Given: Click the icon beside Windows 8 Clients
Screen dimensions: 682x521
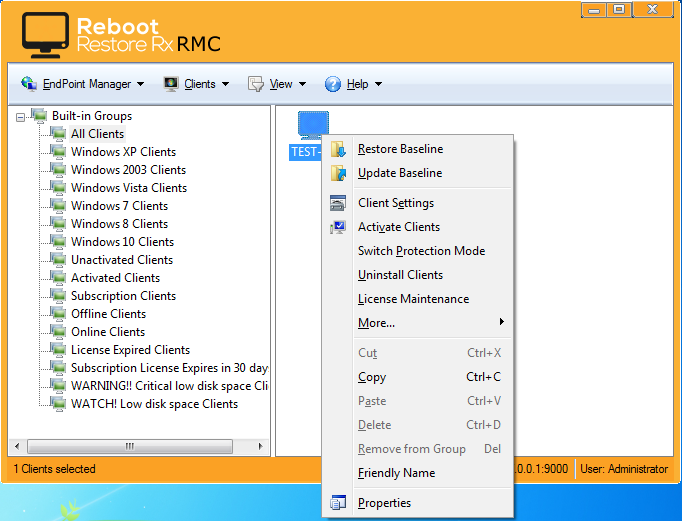Looking at the screenshot, I should 58,224.
